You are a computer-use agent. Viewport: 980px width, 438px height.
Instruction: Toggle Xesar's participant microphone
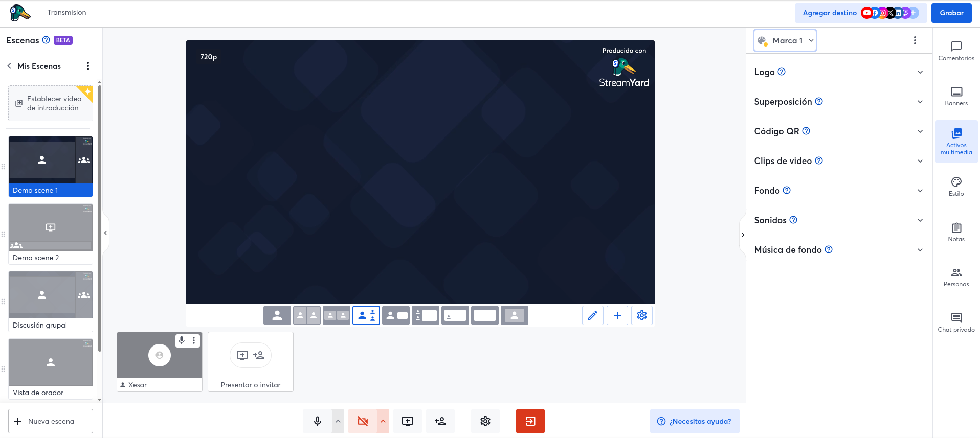point(182,340)
